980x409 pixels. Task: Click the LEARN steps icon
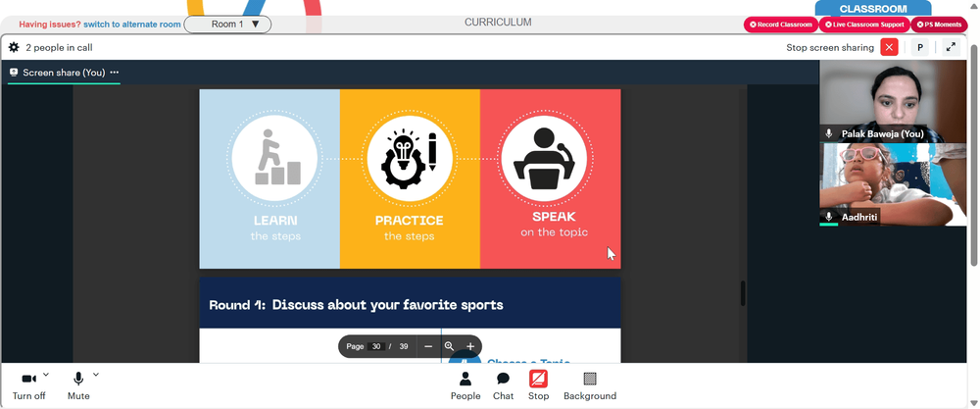pyautogui.click(x=274, y=158)
